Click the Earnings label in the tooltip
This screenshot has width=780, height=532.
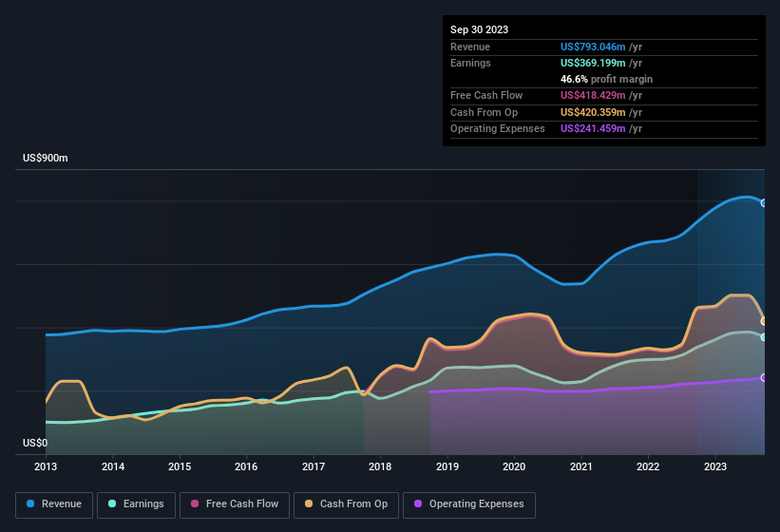470,63
